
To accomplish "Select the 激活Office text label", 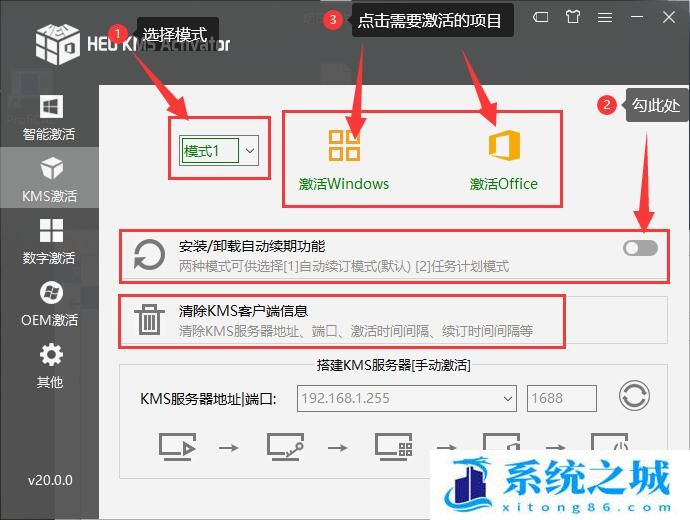I will coord(504,184).
